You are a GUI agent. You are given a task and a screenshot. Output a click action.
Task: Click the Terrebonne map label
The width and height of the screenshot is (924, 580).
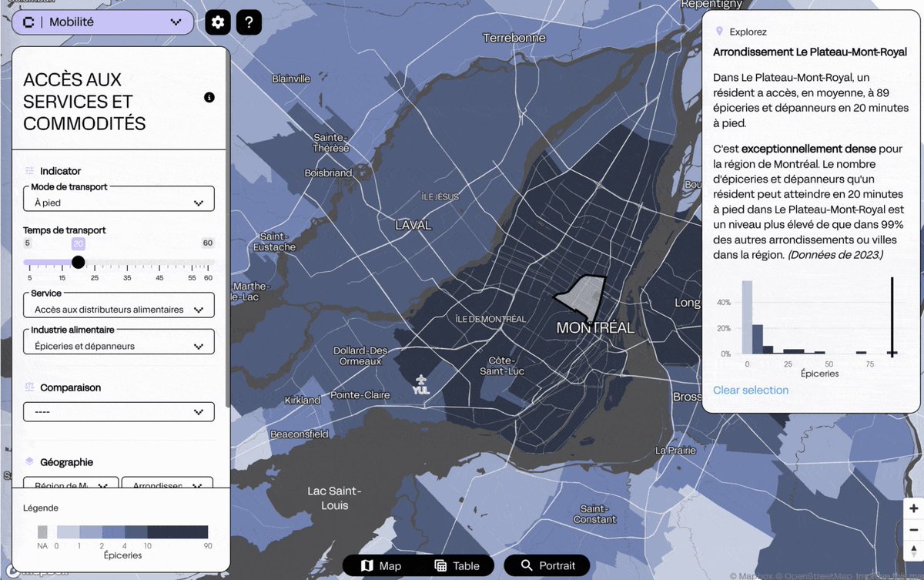point(514,38)
